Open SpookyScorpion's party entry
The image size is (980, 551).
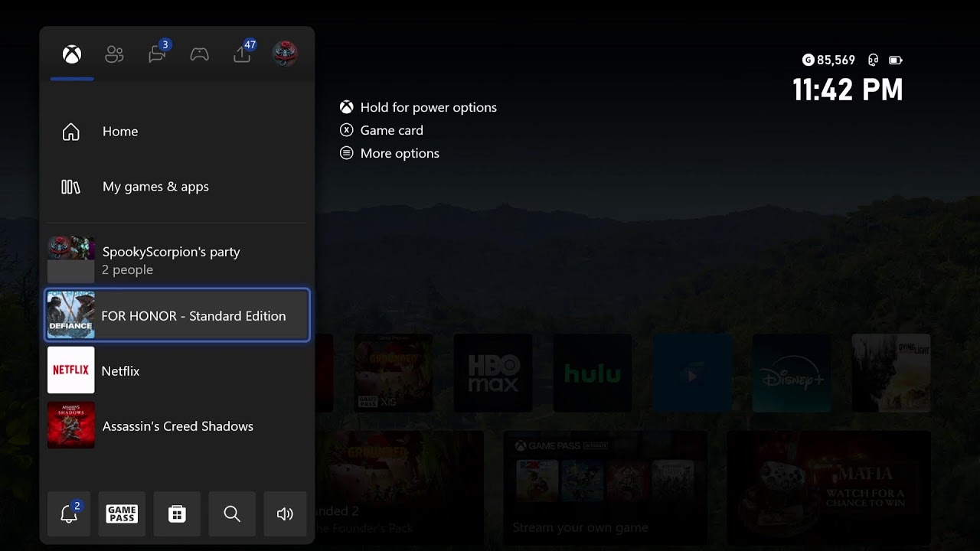coord(177,260)
